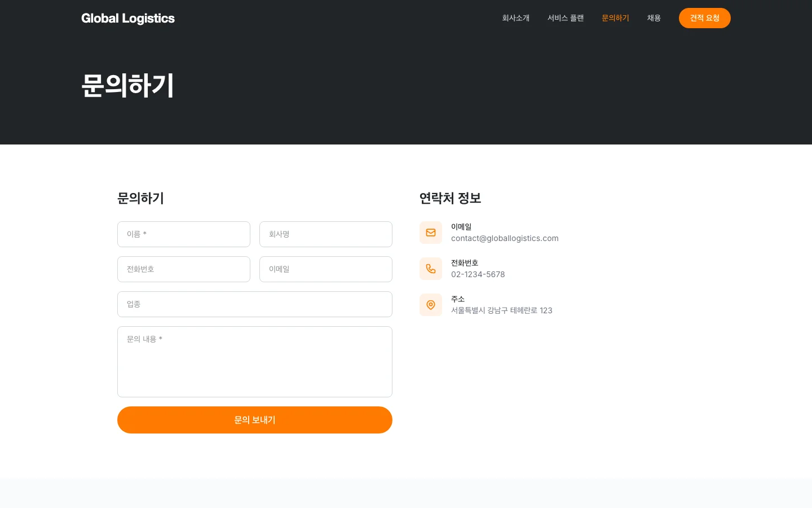This screenshot has height=508, width=812.
Task: Click the 전화번호 phone number field
Action: [184, 269]
